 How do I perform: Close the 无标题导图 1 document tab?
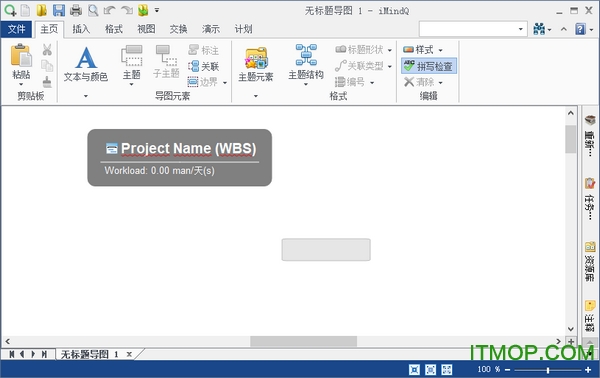[129, 354]
